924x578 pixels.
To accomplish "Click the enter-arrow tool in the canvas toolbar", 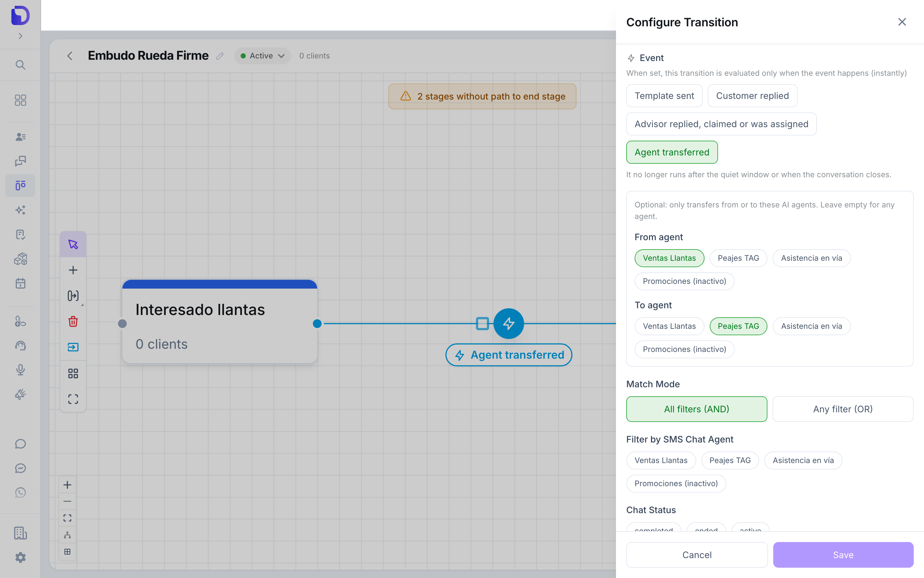I will click(73, 347).
